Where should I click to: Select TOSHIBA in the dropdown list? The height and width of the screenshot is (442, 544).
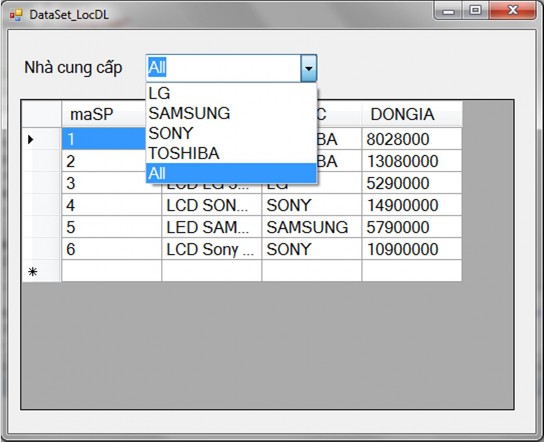coord(231,153)
